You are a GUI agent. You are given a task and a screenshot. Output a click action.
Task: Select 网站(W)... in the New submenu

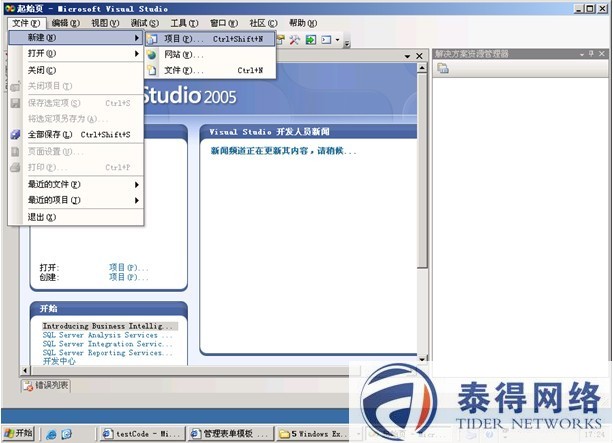[210, 55]
